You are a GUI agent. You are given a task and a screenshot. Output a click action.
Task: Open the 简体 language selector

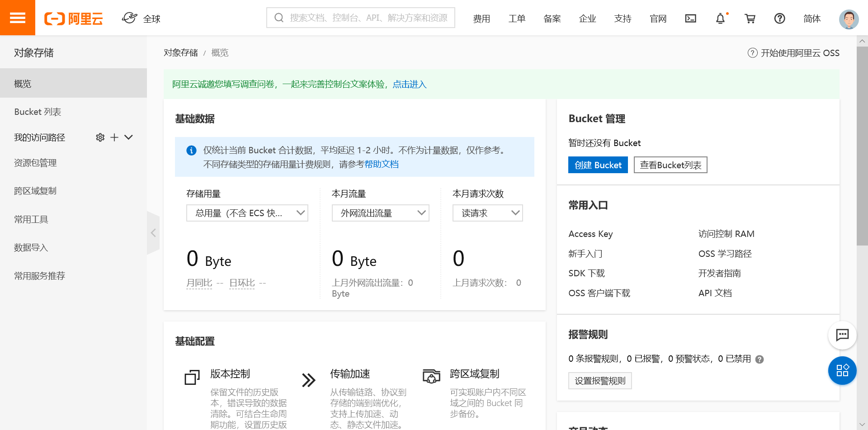(x=812, y=19)
